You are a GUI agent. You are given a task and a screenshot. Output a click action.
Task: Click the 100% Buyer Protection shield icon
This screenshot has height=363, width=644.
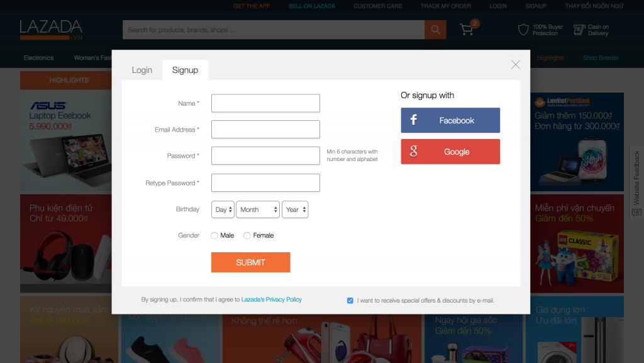pyautogui.click(x=523, y=30)
